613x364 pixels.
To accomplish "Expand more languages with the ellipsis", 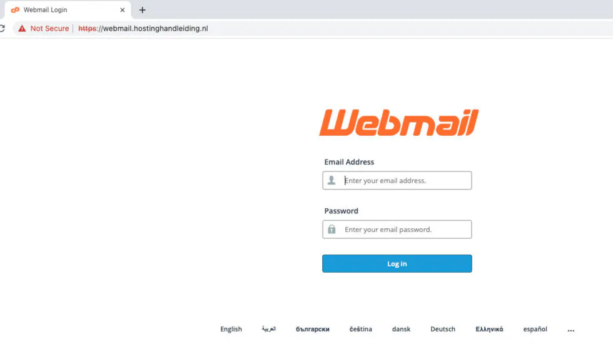I will click(x=570, y=330).
